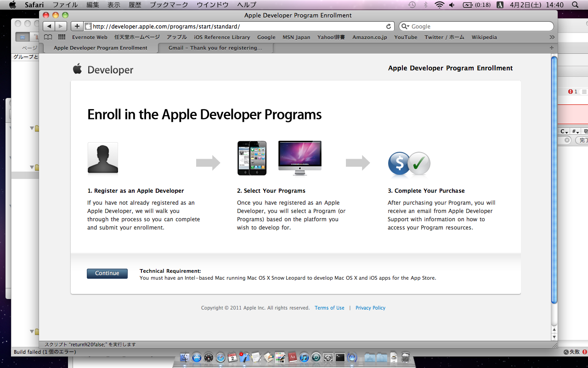Click the "Build failed" status text in Xcode
Image resolution: width=588 pixels, height=368 pixels.
point(45,352)
